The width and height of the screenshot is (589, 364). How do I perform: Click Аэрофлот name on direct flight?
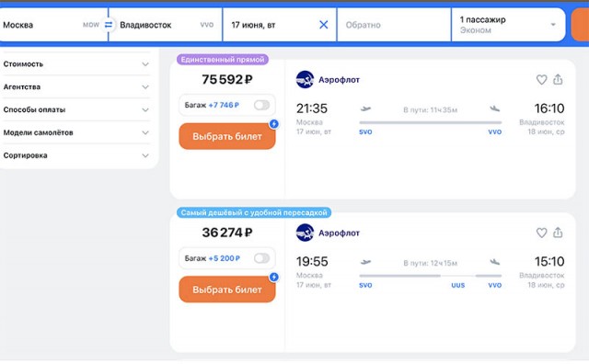click(x=340, y=80)
